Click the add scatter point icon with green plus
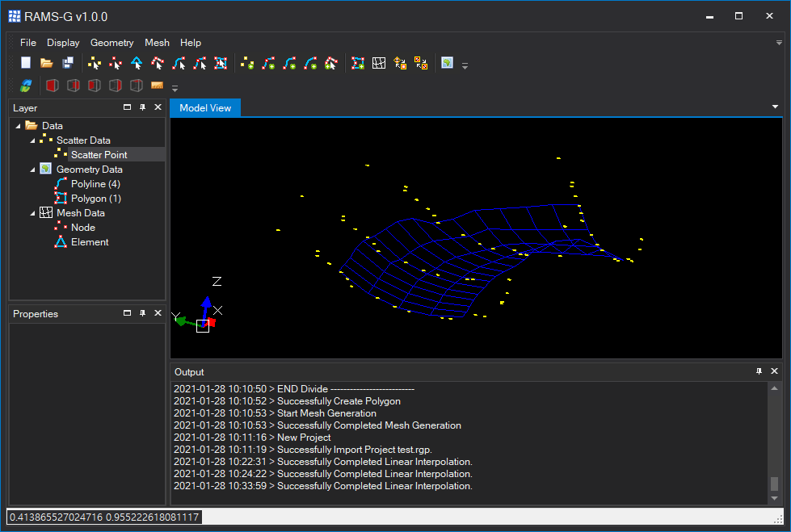The width and height of the screenshot is (791, 532). click(x=248, y=63)
